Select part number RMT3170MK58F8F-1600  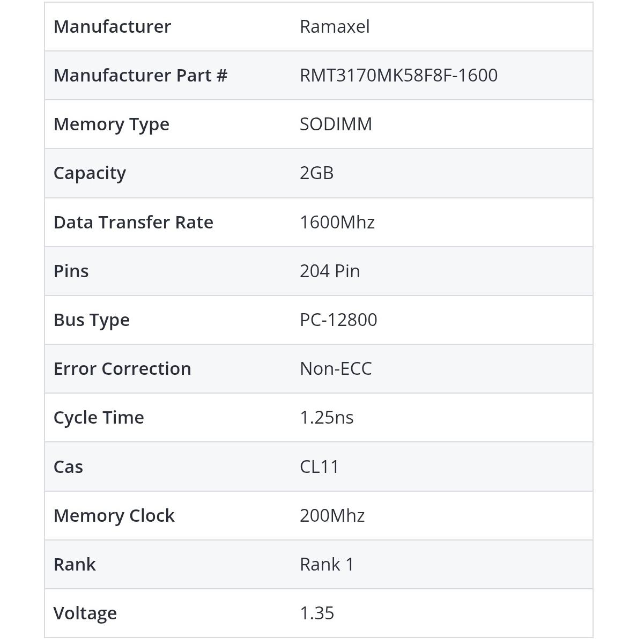[398, 76]
